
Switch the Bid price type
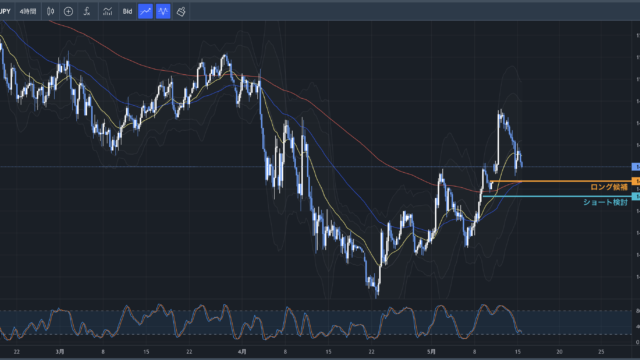pos(127,11)
